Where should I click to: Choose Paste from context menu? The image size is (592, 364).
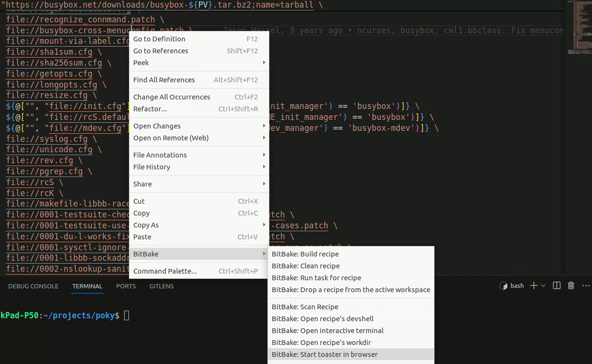pos(199,237)
